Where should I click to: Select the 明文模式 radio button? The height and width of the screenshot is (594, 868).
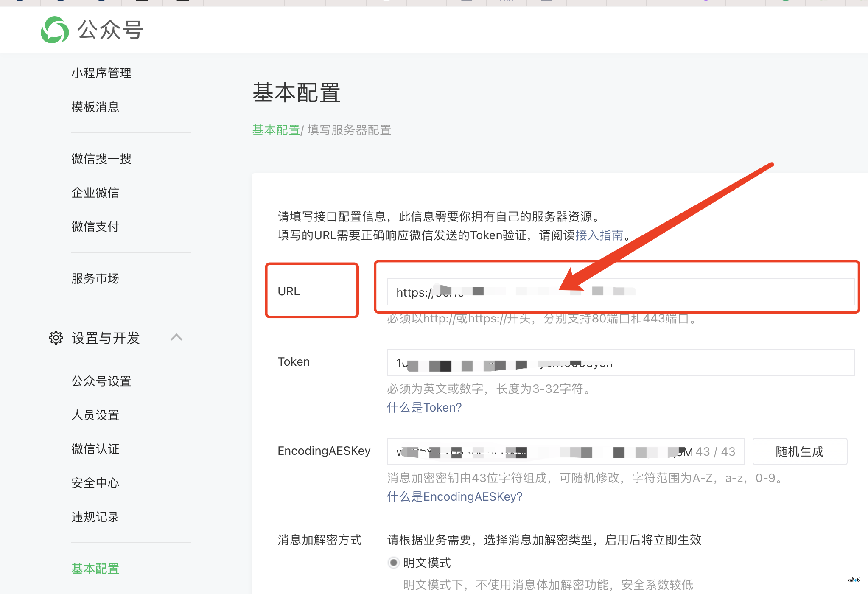pos(394,563)
